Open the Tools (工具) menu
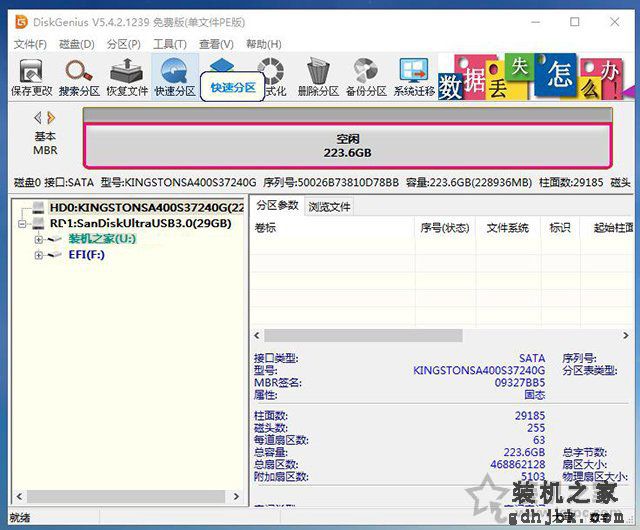This screenshot has height=530, width=640. (x=170, y=44)
